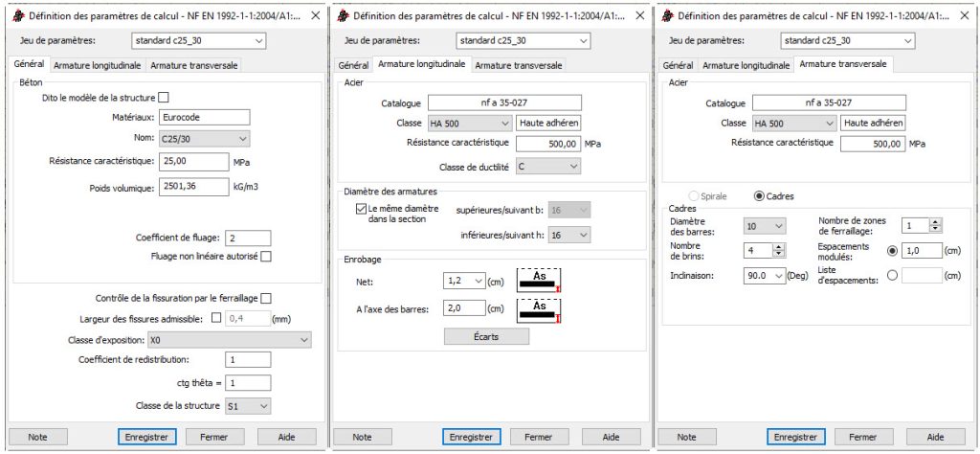Choose the Liste d'espacements radio option
980x454 pixels.
(x=892, y=275)
